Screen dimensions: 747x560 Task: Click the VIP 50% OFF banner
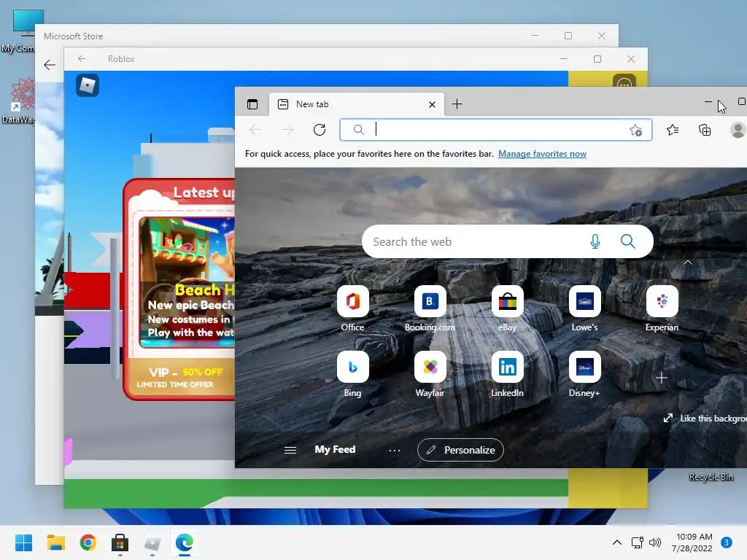coord(181,377)
